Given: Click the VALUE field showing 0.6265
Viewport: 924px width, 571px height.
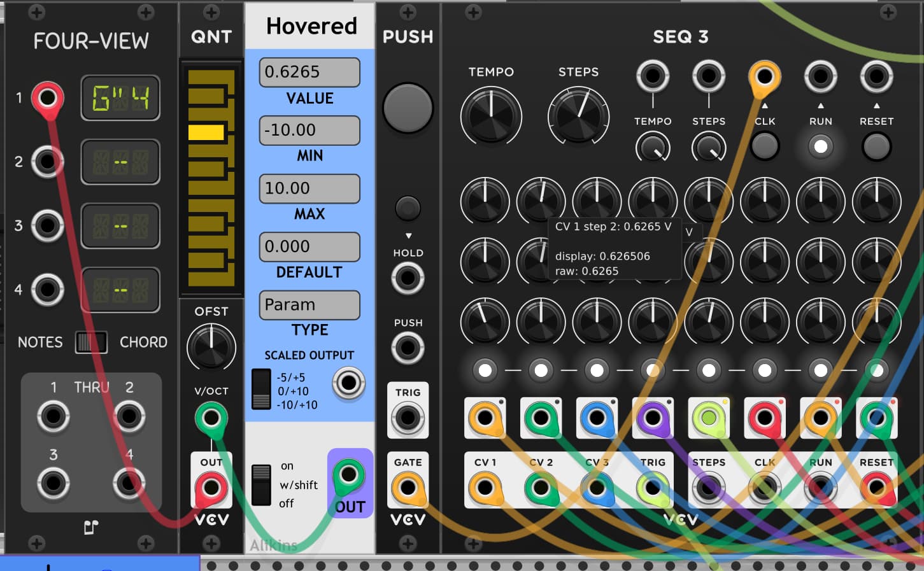Looking at the screenshot, I should [x=309, y=72].
